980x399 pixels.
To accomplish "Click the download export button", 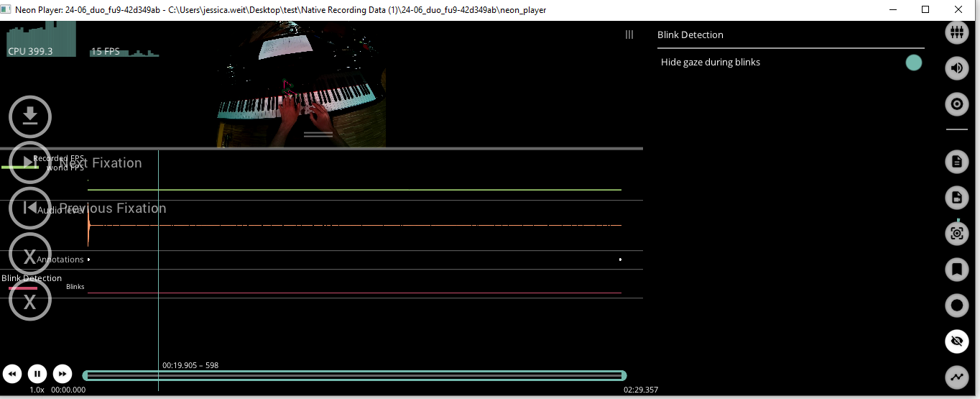I will tap(30, 116).
